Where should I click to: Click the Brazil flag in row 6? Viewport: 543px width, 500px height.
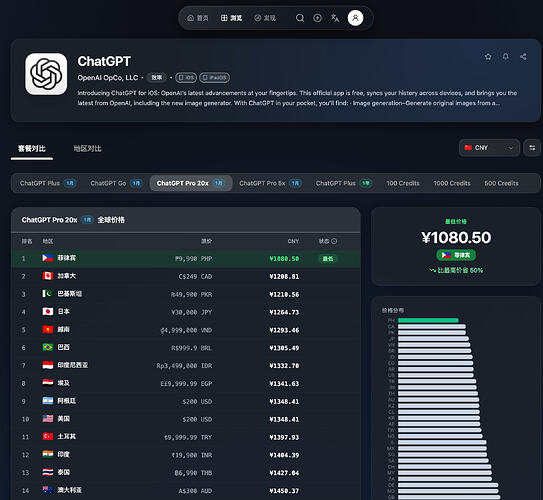48,347
